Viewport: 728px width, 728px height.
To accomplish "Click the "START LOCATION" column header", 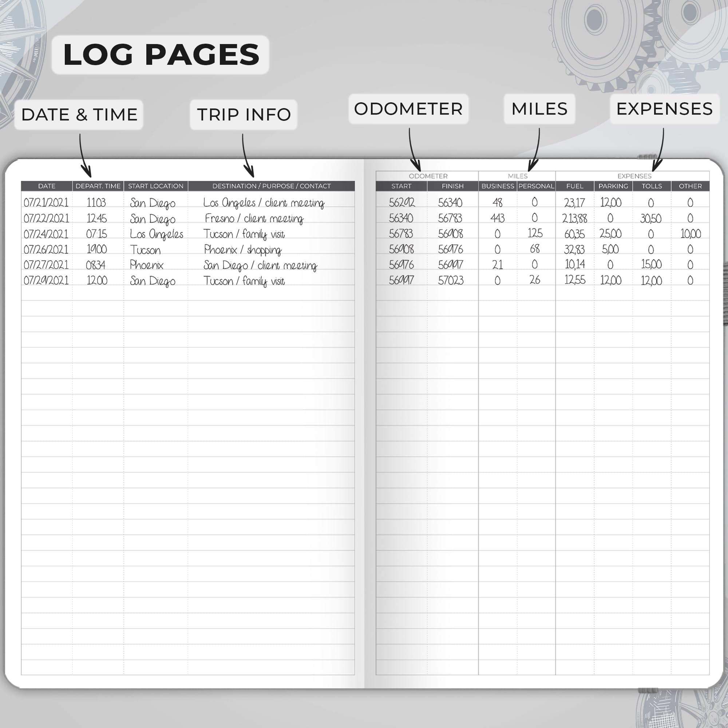I will (x=156, y=186).
